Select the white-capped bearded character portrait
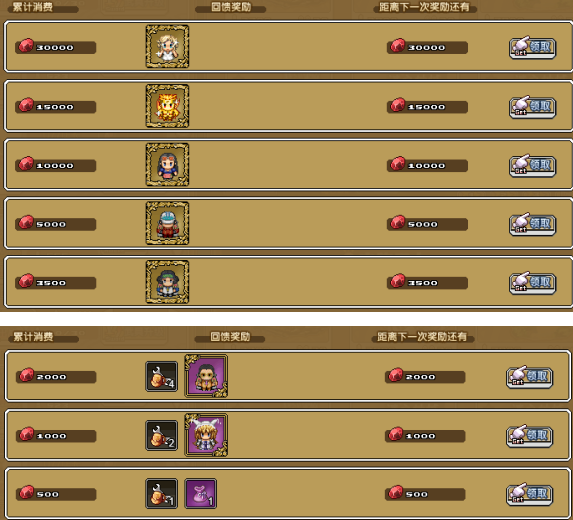 click(x=167, y=223)
